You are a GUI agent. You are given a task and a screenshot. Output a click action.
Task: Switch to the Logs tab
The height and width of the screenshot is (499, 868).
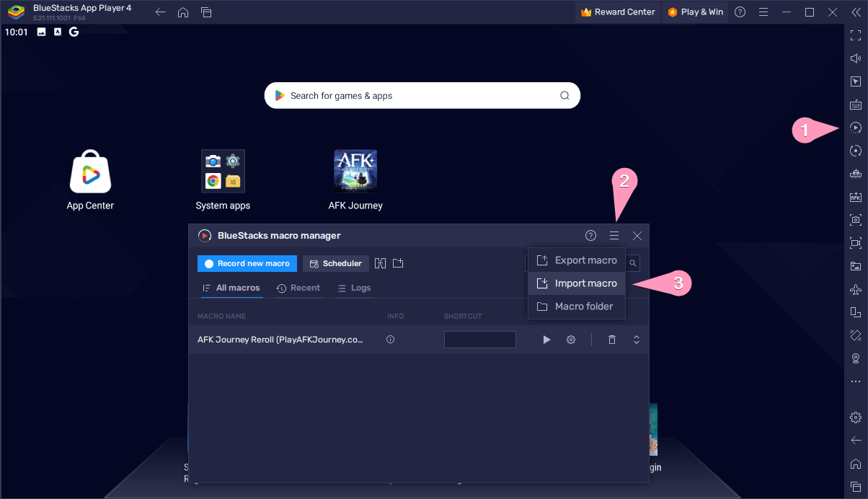354,288
